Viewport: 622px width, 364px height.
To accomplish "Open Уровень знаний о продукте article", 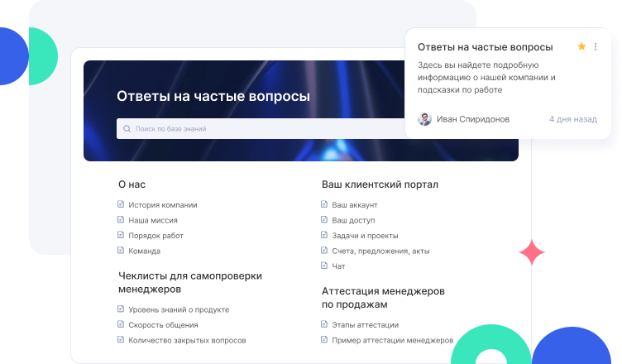I will (179, 309).
